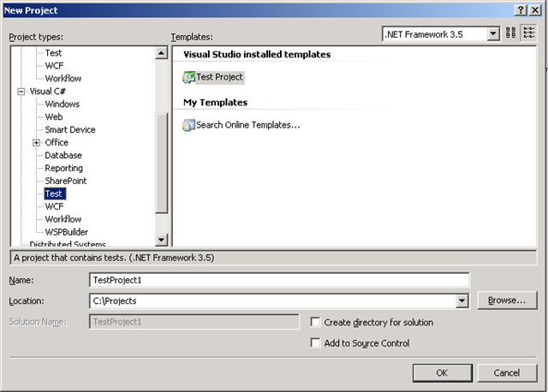Switch templates to large icons view
Screen dimensions: 548x392
click(510, 33)
